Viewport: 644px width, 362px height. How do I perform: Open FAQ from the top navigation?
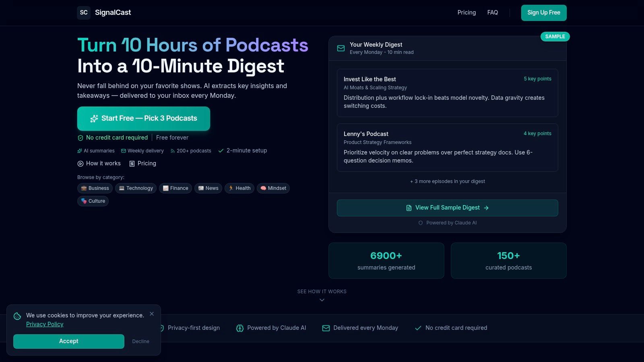tap(492, 12)
